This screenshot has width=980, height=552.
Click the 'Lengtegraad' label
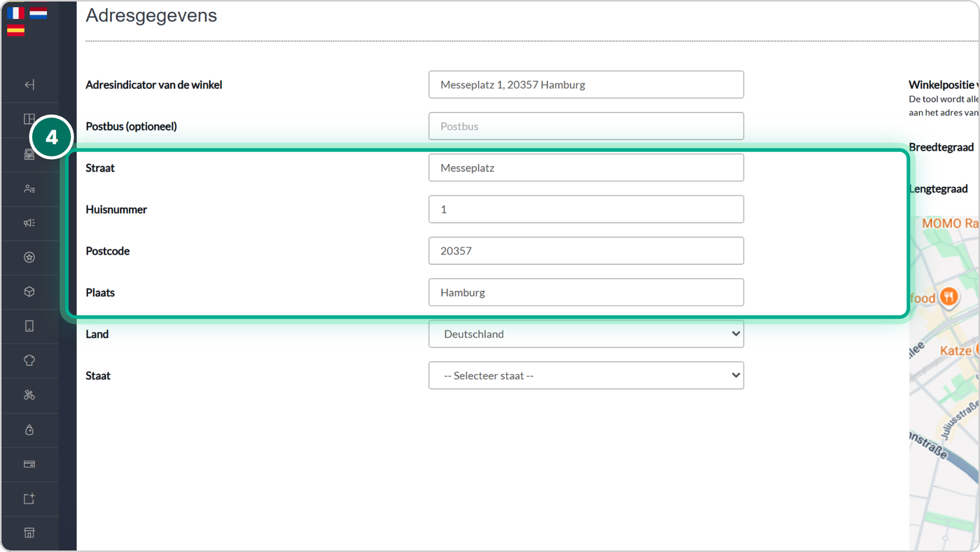939,188
